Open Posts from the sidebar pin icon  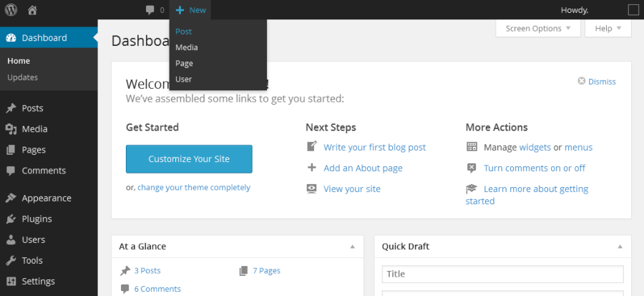click(11, 108)
